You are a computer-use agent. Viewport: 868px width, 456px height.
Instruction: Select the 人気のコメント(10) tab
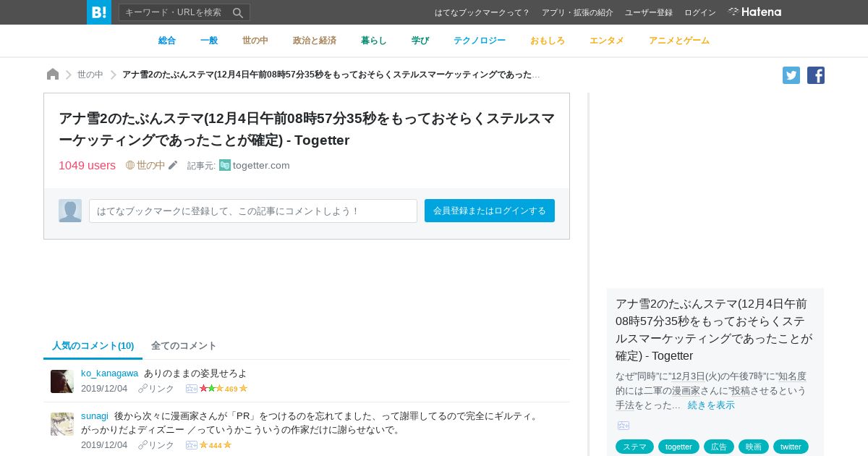[93, 345]
